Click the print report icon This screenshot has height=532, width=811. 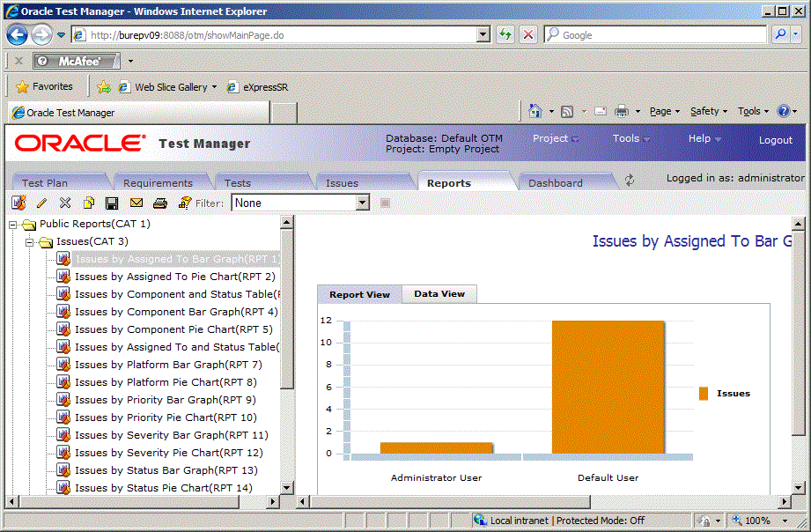(160, 203)
